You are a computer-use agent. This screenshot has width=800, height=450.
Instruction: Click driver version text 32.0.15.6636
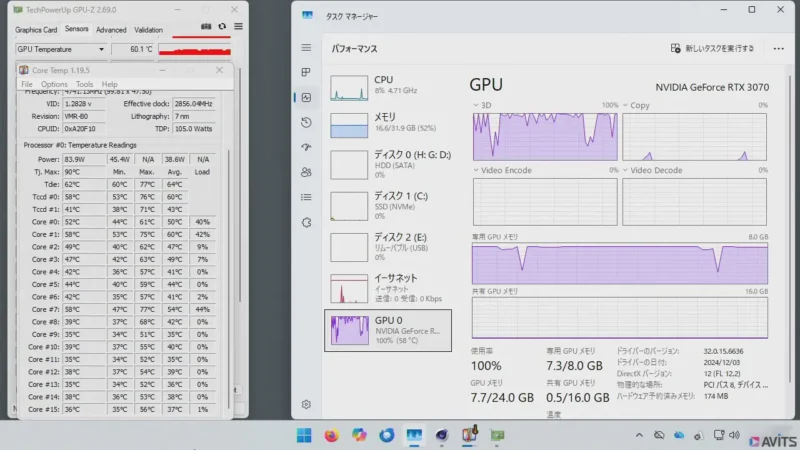tap(723, 351)
